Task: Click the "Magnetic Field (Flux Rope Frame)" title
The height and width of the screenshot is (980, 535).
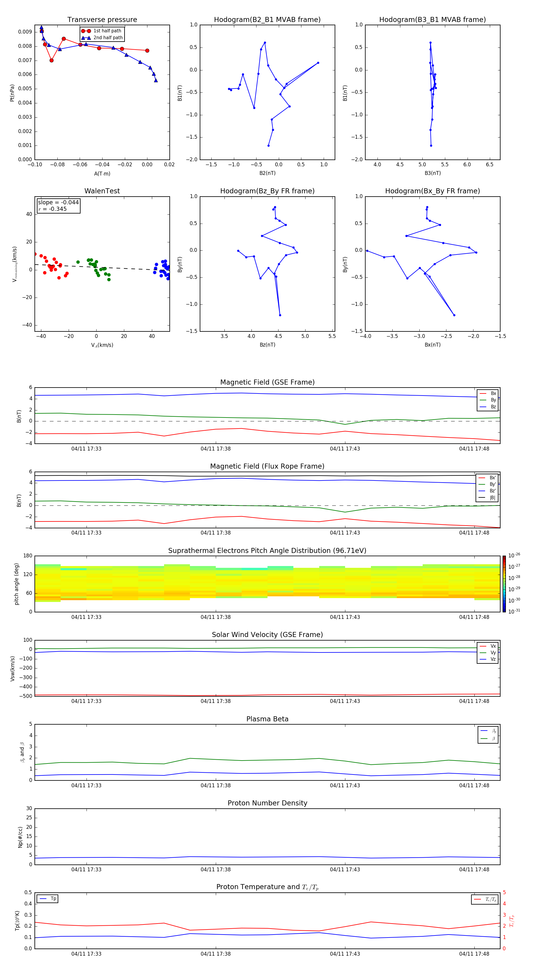Action: coord(267,467)
